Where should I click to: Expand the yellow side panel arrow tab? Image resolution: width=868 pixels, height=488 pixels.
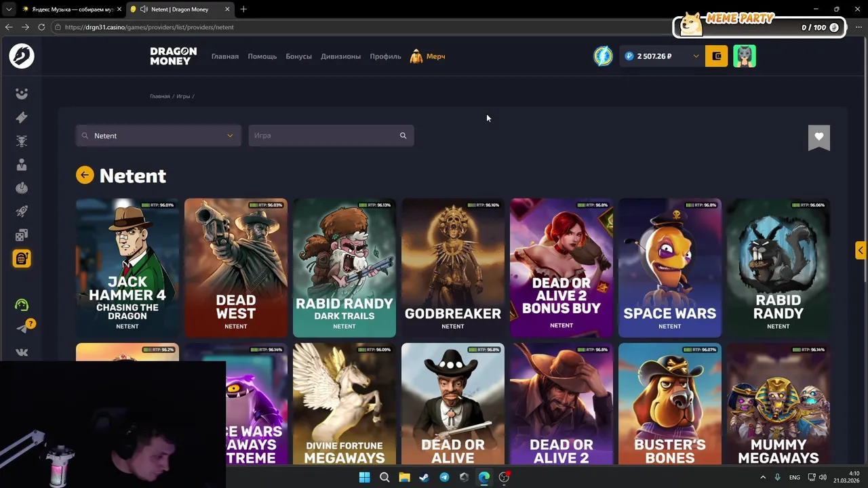[x=860, y=250]
